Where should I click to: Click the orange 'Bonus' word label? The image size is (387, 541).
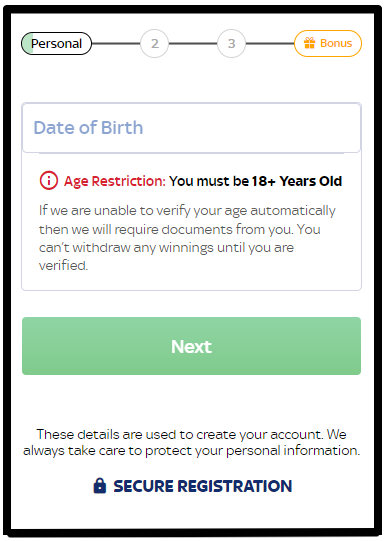336,43
